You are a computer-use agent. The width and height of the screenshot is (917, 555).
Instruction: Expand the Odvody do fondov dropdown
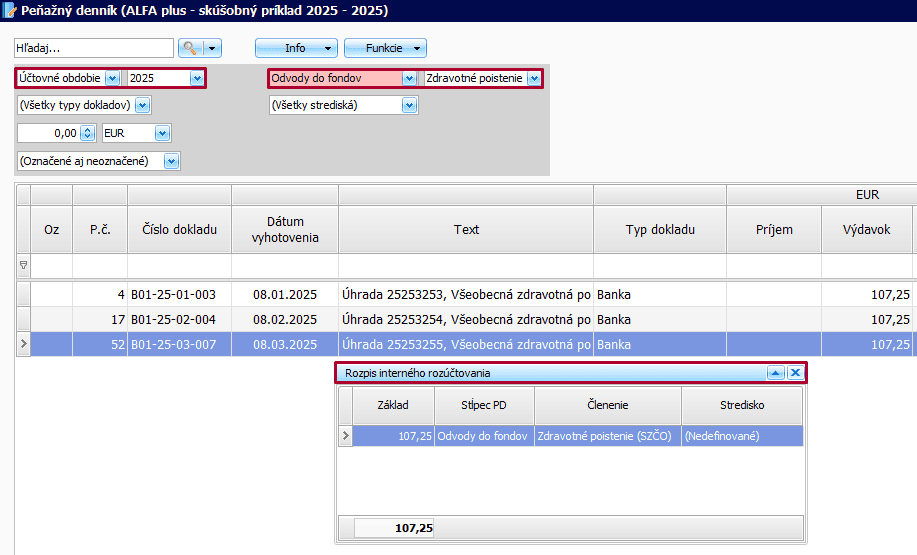pos(408,78)
